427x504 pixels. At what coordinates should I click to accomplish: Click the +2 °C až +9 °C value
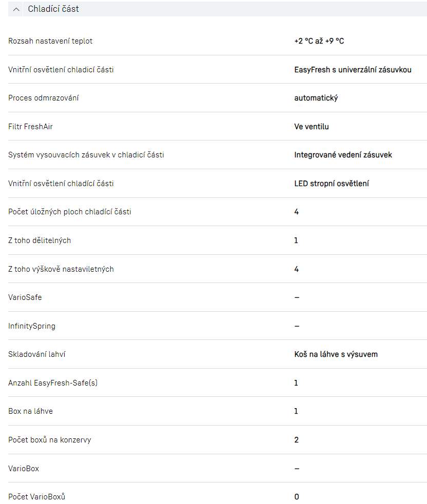coord(319,41)
